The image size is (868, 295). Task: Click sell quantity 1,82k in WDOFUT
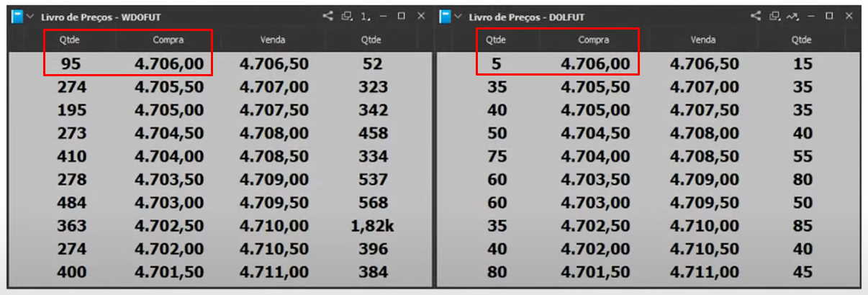coord(372,226)
